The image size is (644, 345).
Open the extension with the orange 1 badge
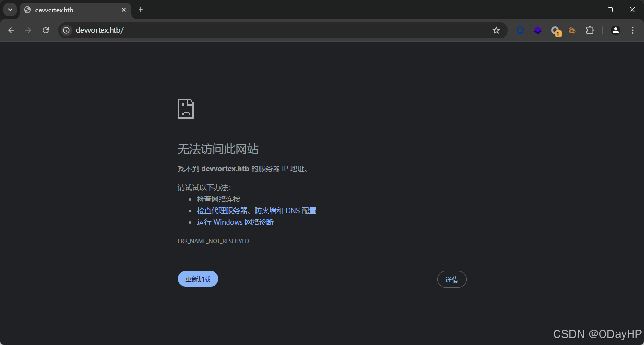point(556,30)
